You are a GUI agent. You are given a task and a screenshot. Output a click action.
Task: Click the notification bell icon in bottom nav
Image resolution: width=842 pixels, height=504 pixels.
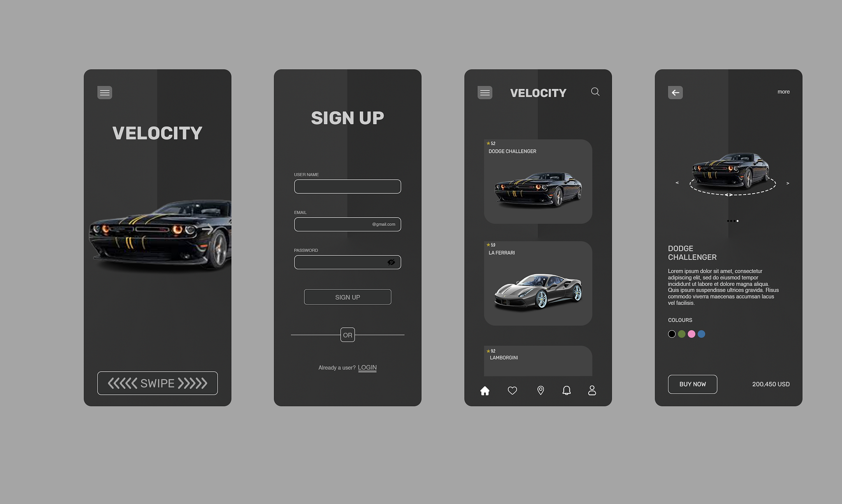[566, 391]
